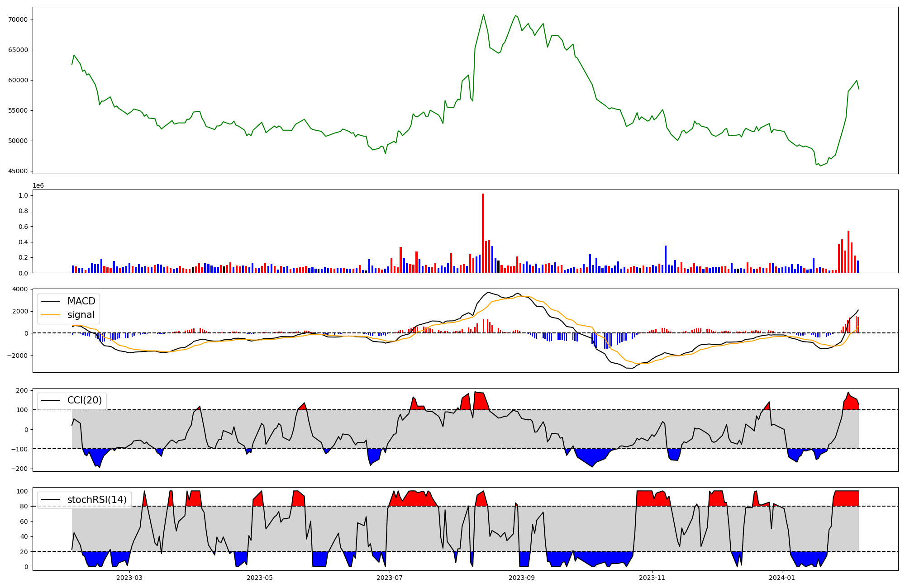Click the 1e6 volume scale label
This screenshot has width=905, height=588.
click(x=38, y=185)
